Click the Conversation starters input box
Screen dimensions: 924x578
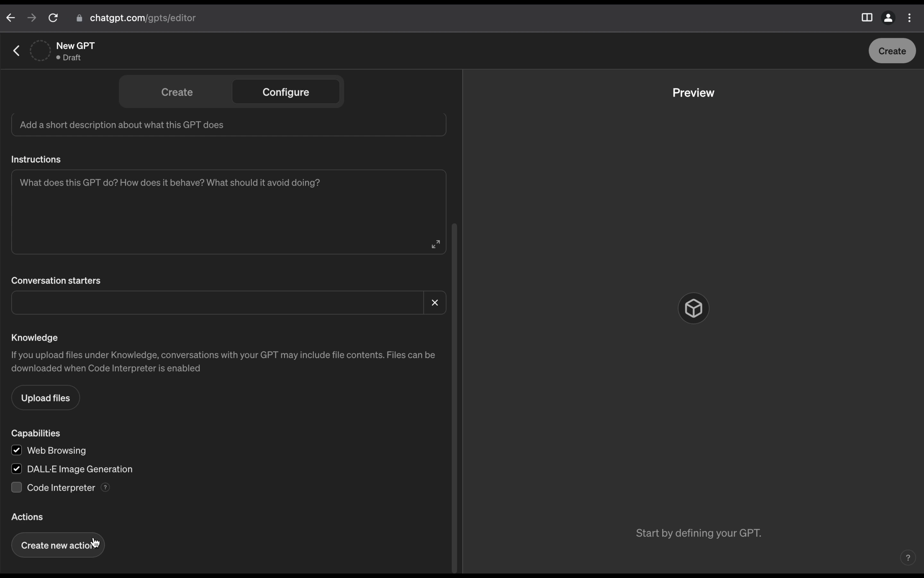(x=217, y=303)
